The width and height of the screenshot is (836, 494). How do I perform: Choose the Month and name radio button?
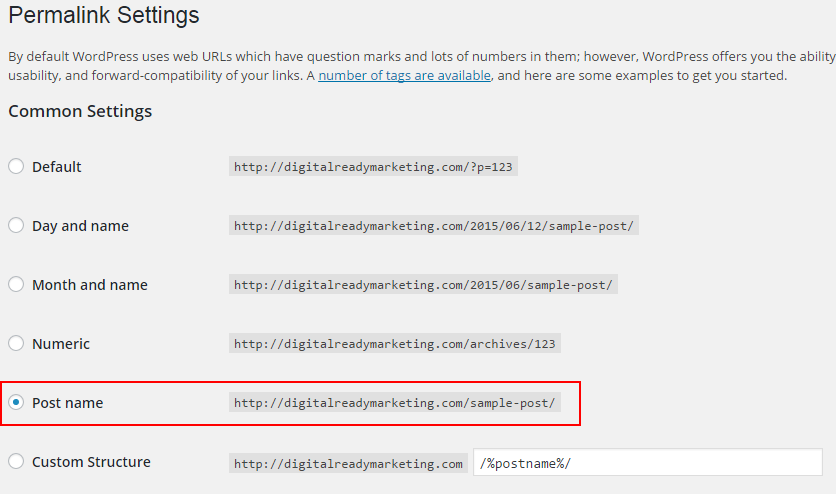coord(16,284)
